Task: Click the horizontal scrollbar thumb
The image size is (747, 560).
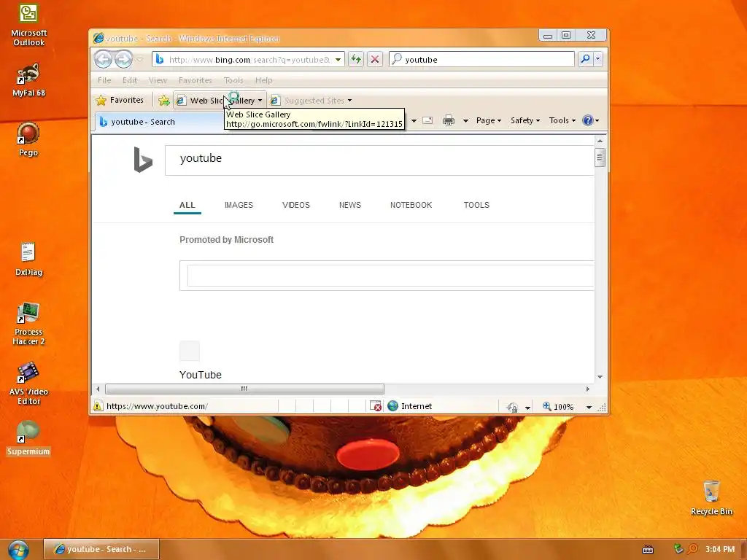Action: pyautogui.click(x=244, y=389)
